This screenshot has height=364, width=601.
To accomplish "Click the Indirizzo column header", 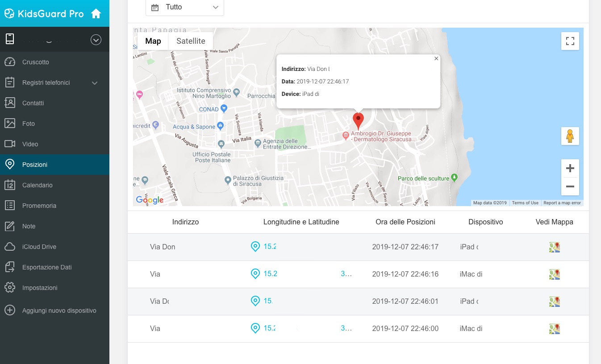I will tap(185, 222).
